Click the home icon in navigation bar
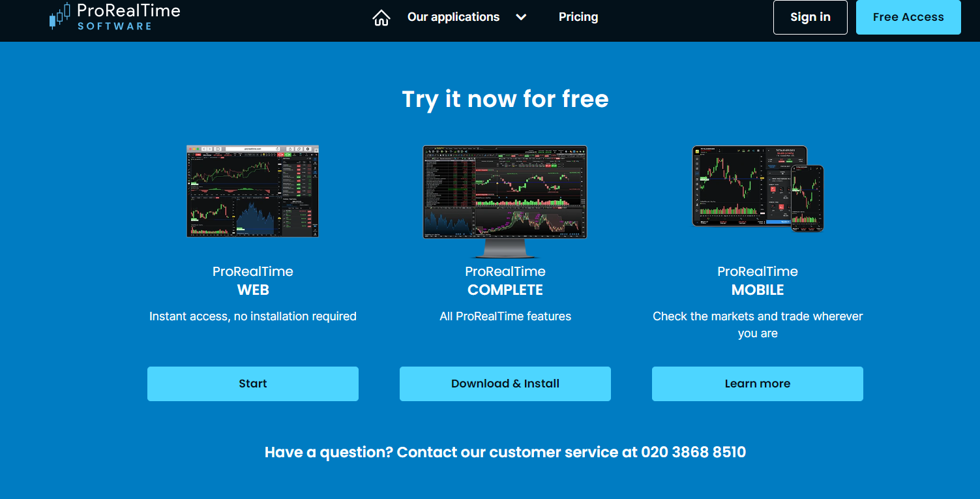 click(x=381, y=18)
